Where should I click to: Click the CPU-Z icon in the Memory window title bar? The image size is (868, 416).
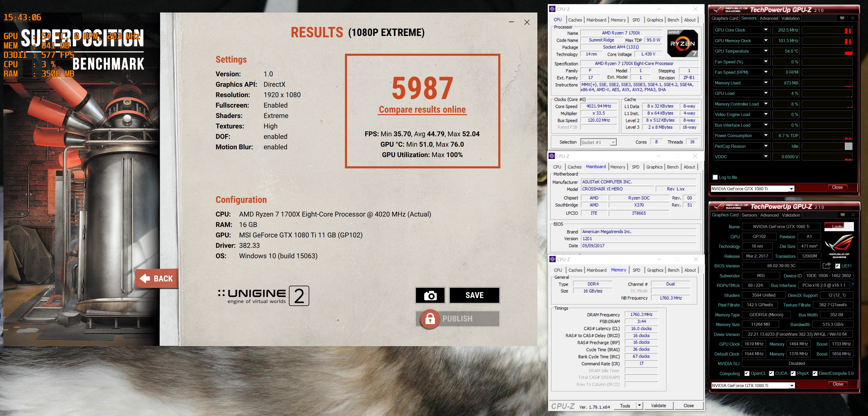[x=552, y=259]
